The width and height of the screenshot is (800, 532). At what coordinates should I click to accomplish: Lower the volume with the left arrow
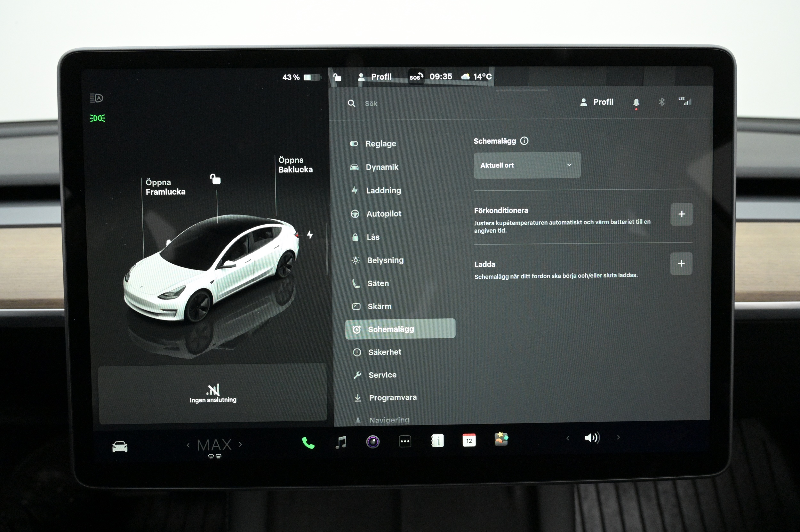click(x=567, y=438)
